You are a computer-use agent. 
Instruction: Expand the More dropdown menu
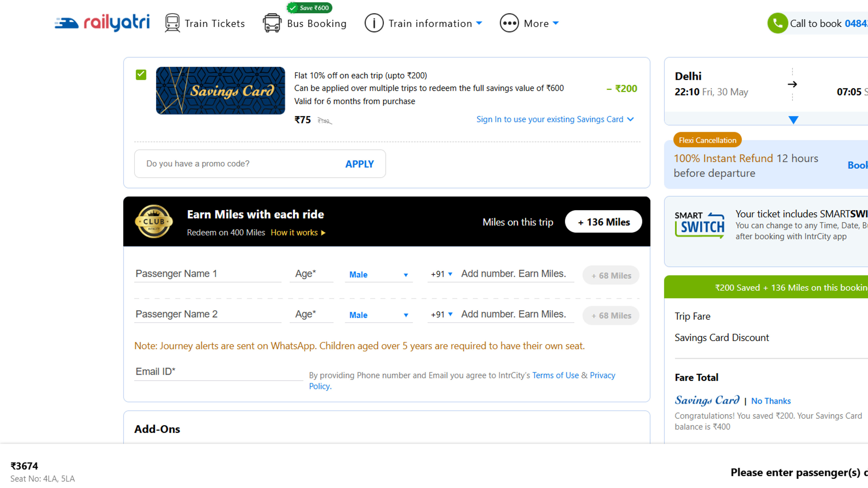[541, 23]
